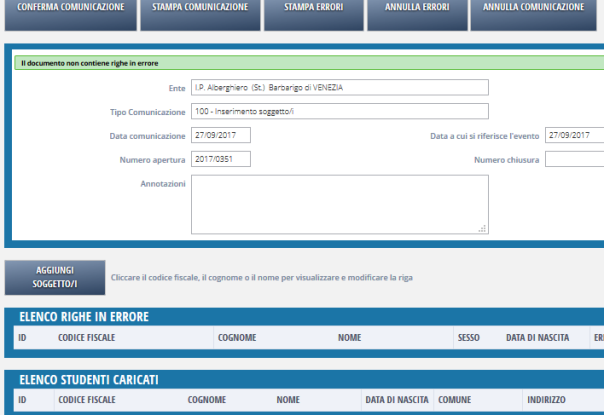
Task: Click Codice Fiscale header in error rows table
Action: point(86,338)
